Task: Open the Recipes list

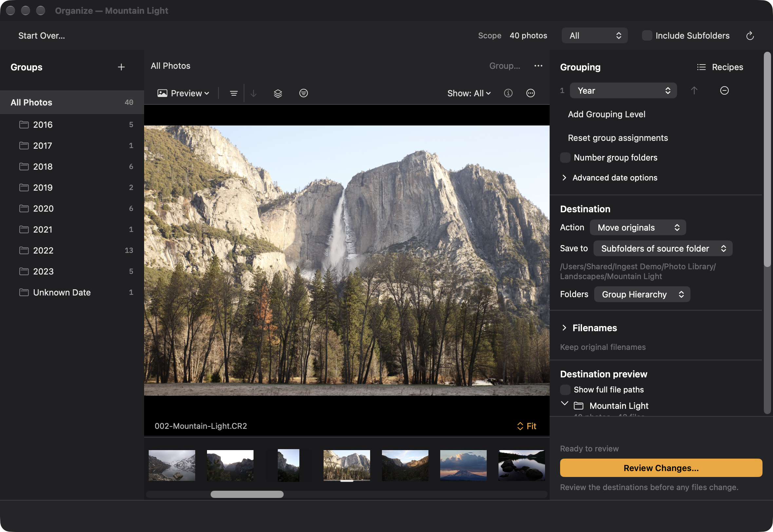Action: click(x=720, y=67)
